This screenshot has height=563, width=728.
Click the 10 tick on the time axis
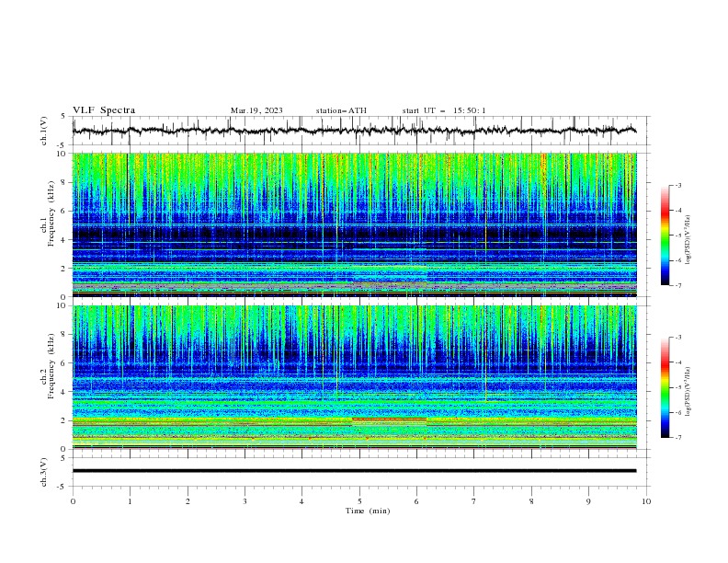pyautogui.click(x=646, y=501)
